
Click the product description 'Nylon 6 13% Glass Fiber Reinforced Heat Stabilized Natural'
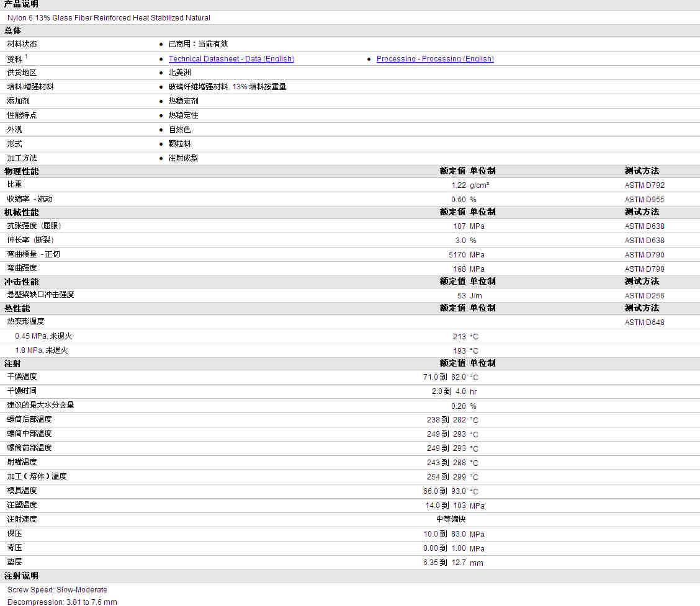tap(109, 18)
